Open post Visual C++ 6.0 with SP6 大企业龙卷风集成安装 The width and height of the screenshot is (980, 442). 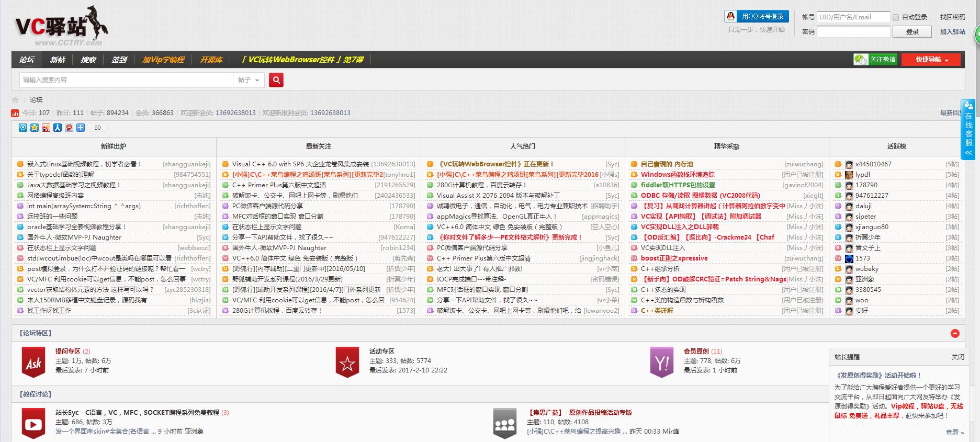coord(300,164)
